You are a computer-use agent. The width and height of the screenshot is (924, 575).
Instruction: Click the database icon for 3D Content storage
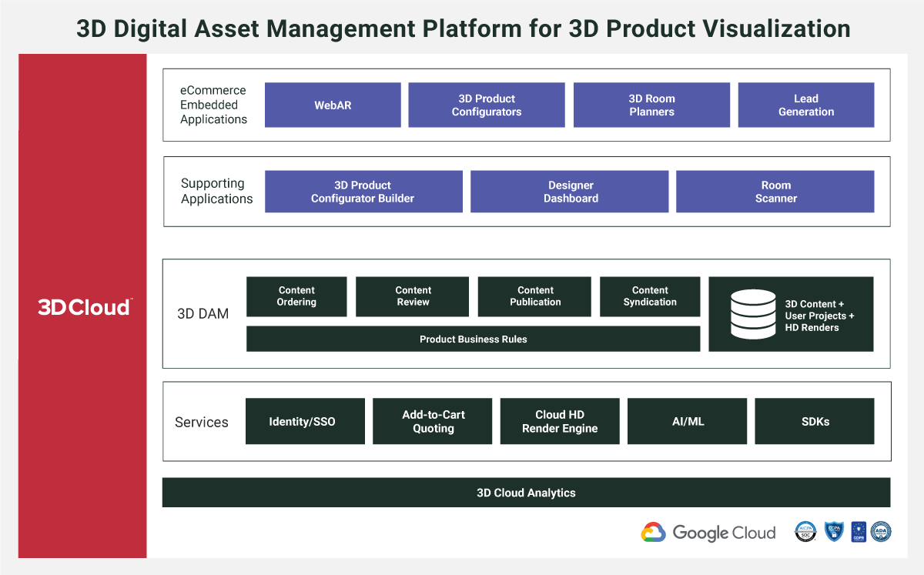tap(753, 313)
